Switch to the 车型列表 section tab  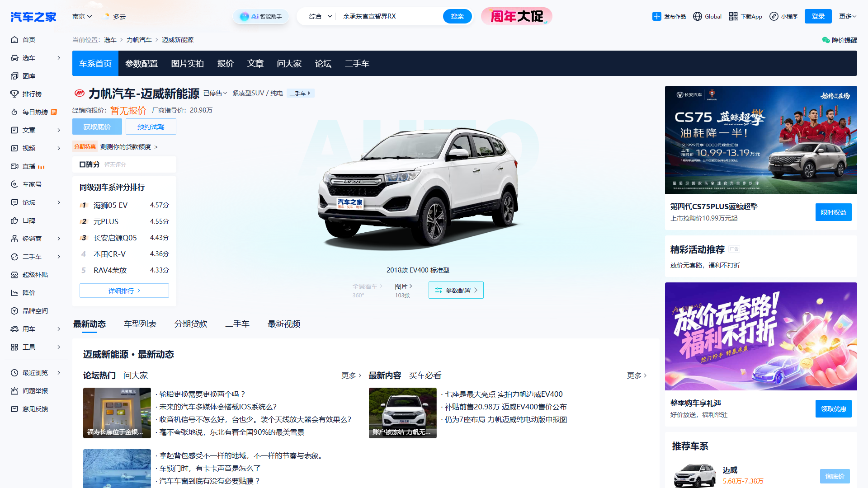[140, 324]
